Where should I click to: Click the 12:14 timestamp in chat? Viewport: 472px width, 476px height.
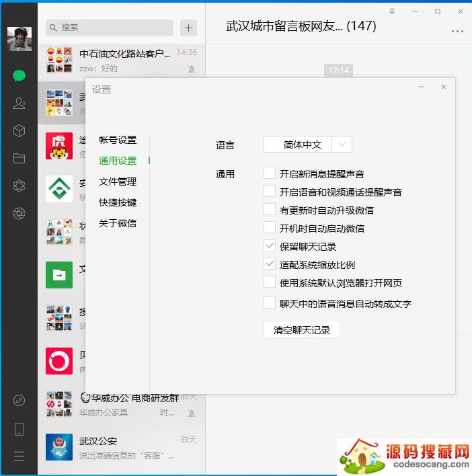tap(338, 71)
